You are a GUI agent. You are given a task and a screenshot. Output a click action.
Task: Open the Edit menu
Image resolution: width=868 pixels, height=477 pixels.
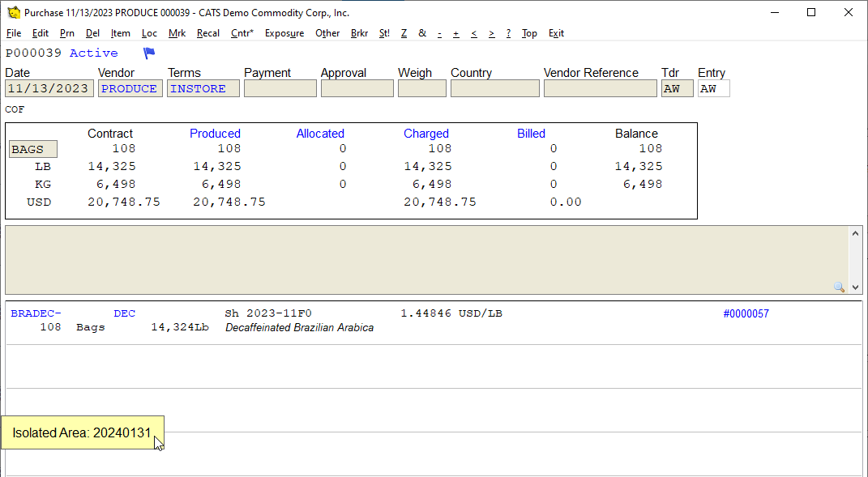[41, 33]
